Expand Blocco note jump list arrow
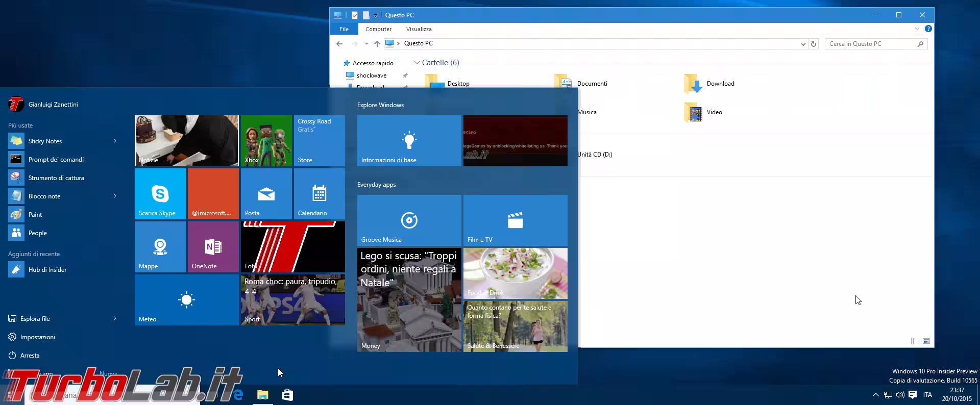Image resolution: width=980 pixels, height=405 pixels. 115,196
